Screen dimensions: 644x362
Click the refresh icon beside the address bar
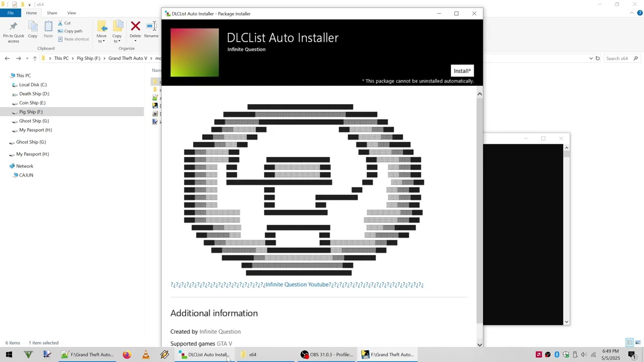(598, 58)
